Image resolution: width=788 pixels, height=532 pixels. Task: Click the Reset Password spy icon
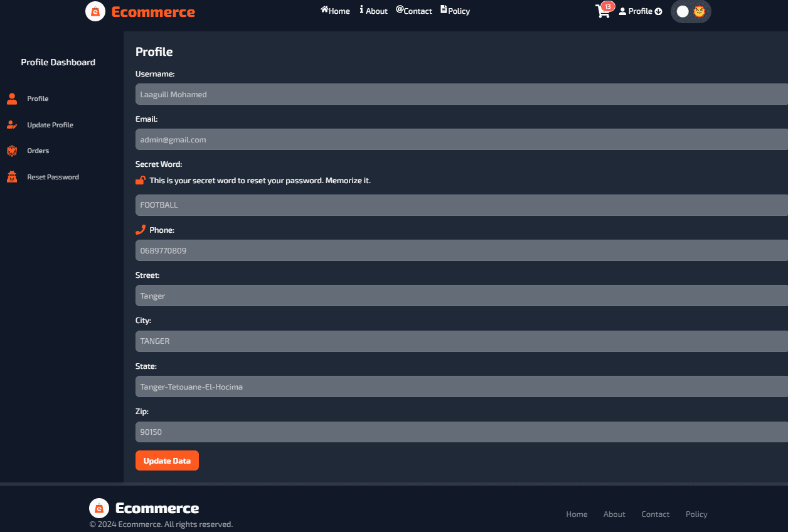[x=12, y=177]
